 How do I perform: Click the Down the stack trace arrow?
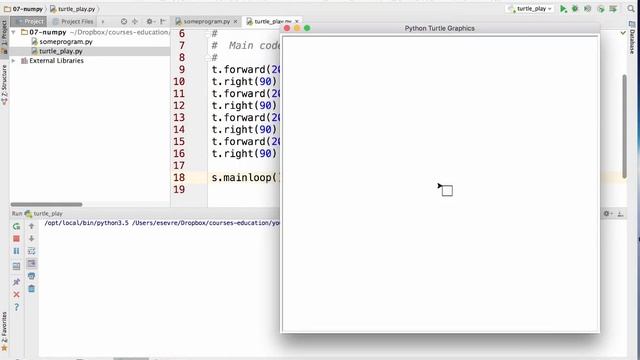point(31,238)
